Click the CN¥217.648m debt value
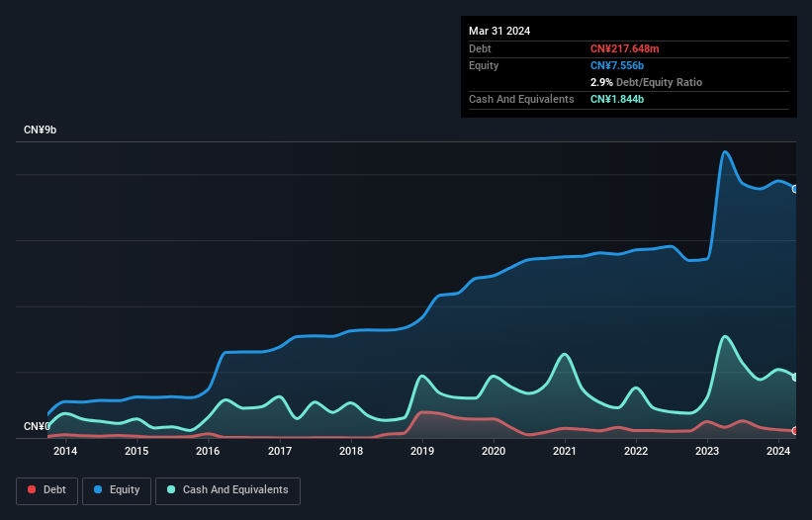Viewport: 812px width, 520px height. coord(624,48)
